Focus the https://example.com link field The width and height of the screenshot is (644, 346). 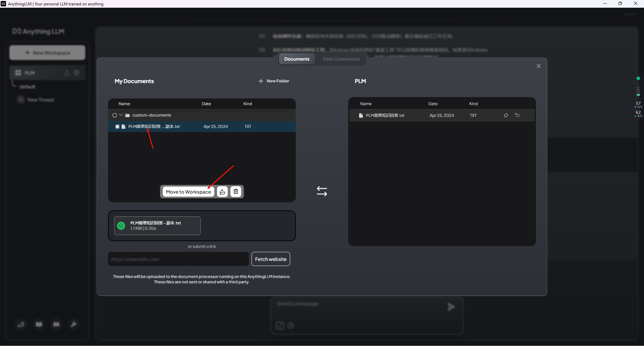(x=178, y=259)
